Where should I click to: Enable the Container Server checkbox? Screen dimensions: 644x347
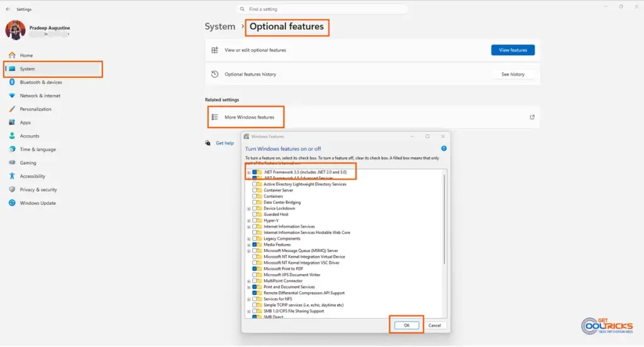(x=254, y=190)
